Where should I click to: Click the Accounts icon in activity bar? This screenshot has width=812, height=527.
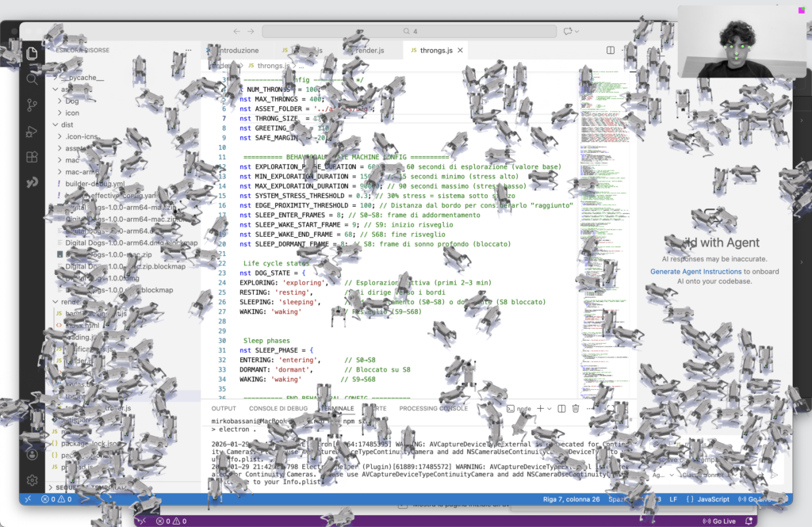coord(32,454)
